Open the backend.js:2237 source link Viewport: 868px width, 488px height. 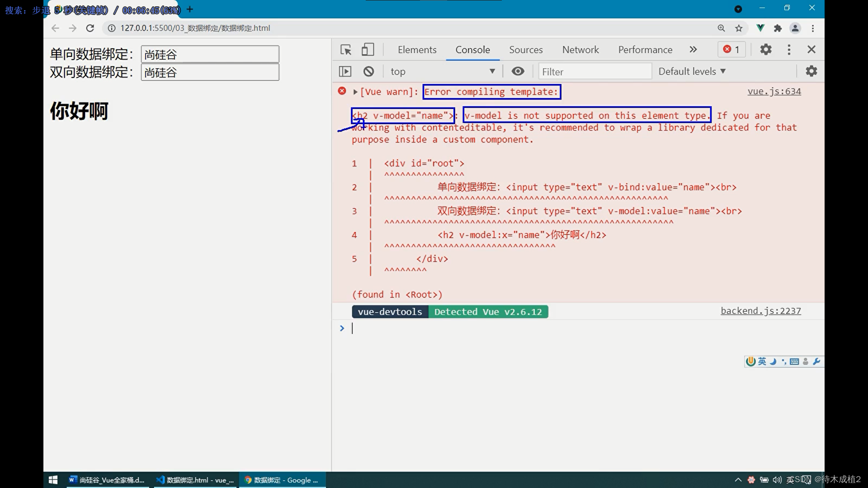[x=761, y=311]
